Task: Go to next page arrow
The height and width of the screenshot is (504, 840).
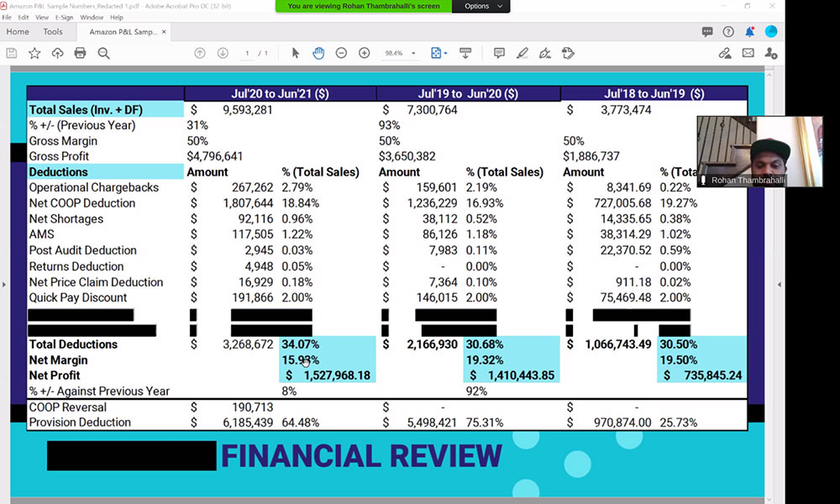Action: (x=223, y=53)
